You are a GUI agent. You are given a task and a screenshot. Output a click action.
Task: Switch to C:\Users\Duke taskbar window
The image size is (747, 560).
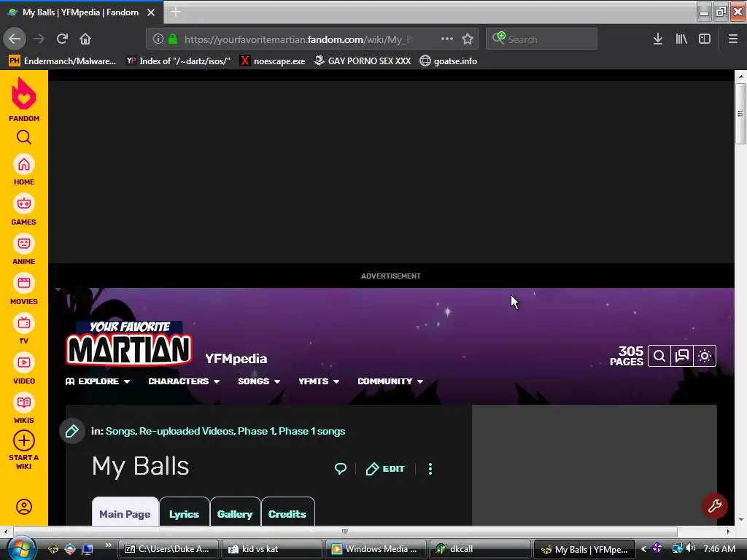pyautogui.click(x=169, y=549)
